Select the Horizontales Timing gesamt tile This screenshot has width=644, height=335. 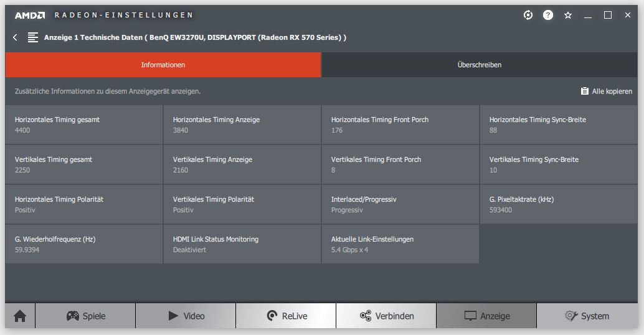tap(84, 125)
